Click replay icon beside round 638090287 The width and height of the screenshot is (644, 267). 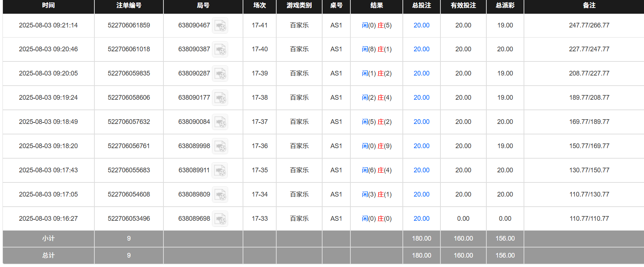coord(220,74)
